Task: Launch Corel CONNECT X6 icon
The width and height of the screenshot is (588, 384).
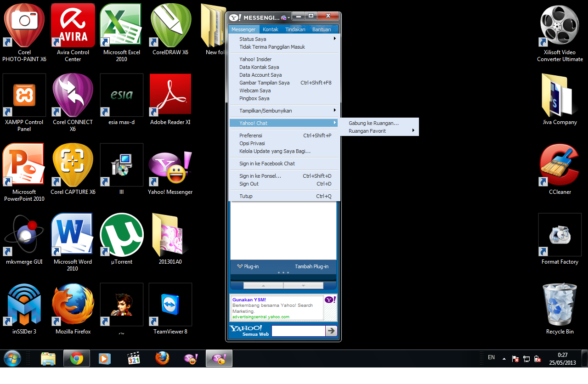Action: click(x=73, y=102)
